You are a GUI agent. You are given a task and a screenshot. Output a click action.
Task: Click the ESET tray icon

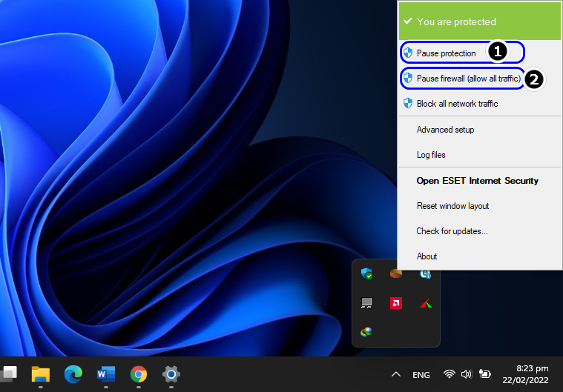click(426, 274)
